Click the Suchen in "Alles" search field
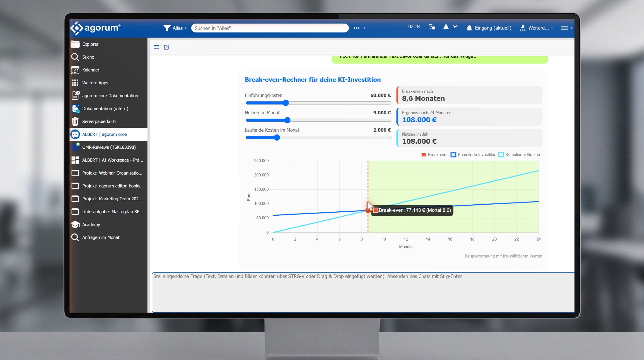The width and height of the screenshot is (644, 360). (270, 28)
